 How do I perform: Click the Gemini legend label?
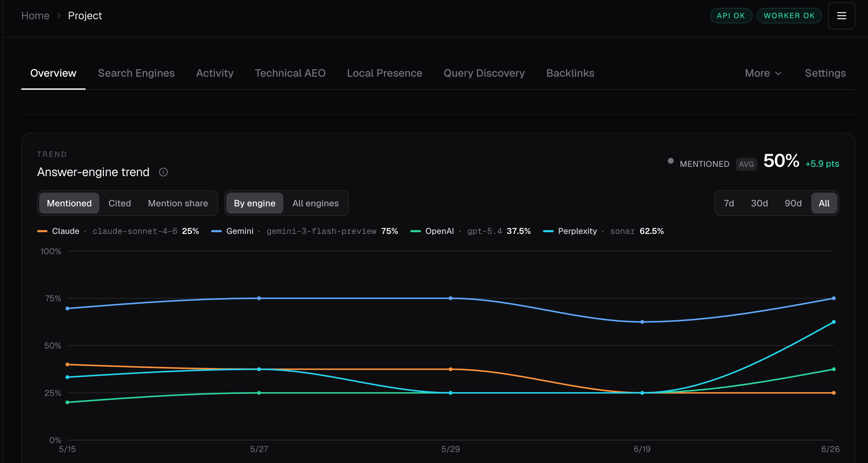tap(240, 231)
